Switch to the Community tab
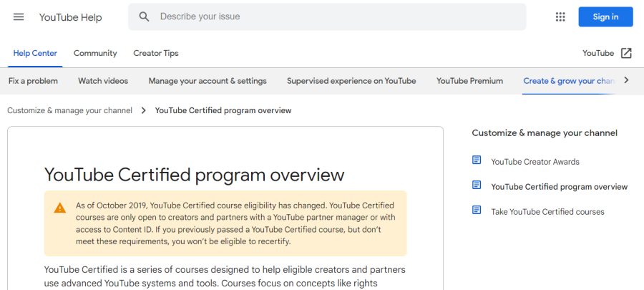644x290 pixels. pyautogui.click(x=95, y=54)
